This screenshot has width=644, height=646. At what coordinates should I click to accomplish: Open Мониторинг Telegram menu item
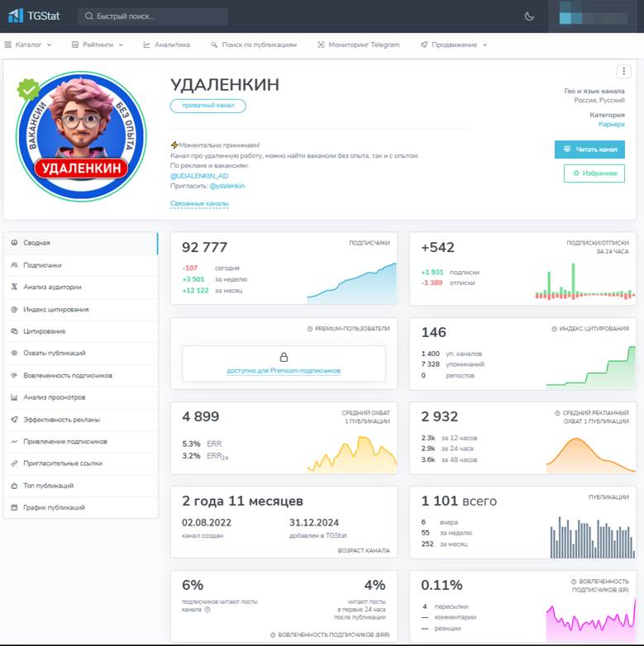coord(359,45)
